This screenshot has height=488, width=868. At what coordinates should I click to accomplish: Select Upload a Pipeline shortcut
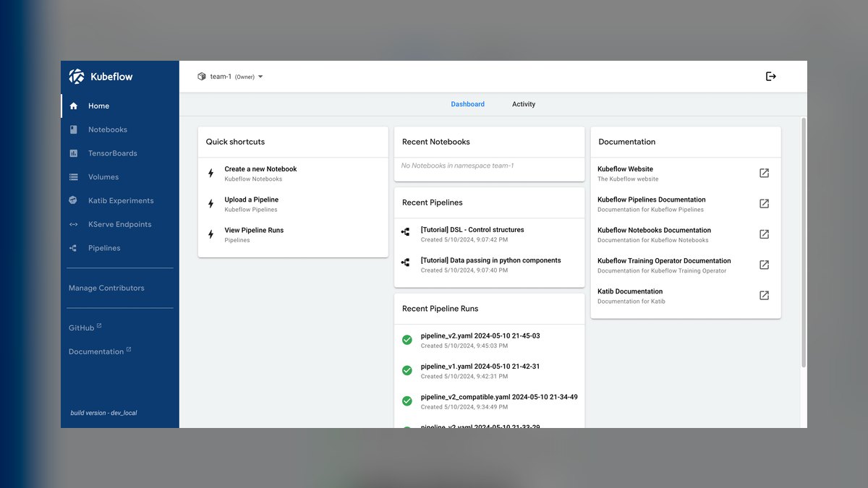pos(293,204)
